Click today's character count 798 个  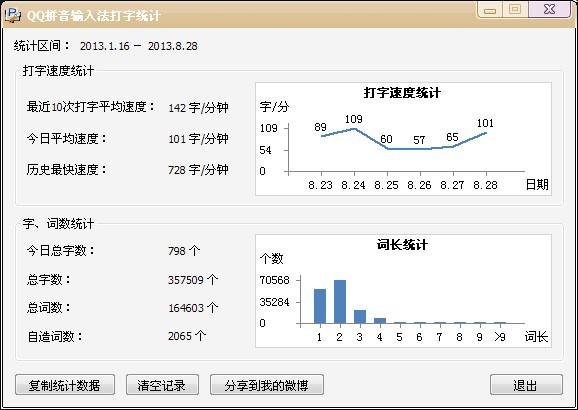(x=184, y=251)
